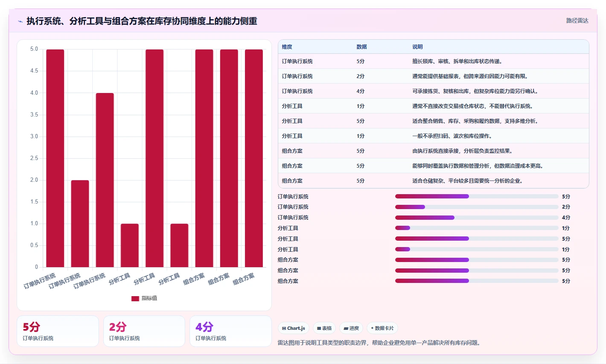Select the row 能够同时覆盖执行数据和管理分析，但数据治理成本更高。
This screenshot has width=606, height=364.
click(433, 166)
